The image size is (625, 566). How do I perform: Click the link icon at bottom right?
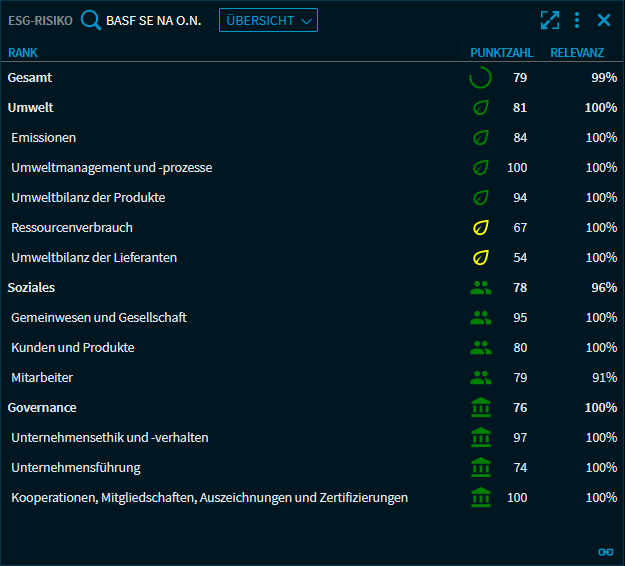pyautogui.click(x=605, y=551)
